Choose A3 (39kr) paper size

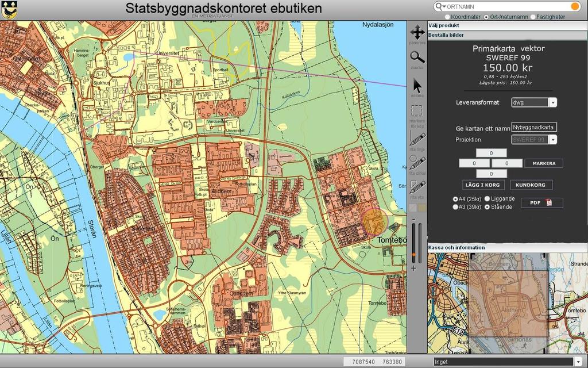(455, 207)
